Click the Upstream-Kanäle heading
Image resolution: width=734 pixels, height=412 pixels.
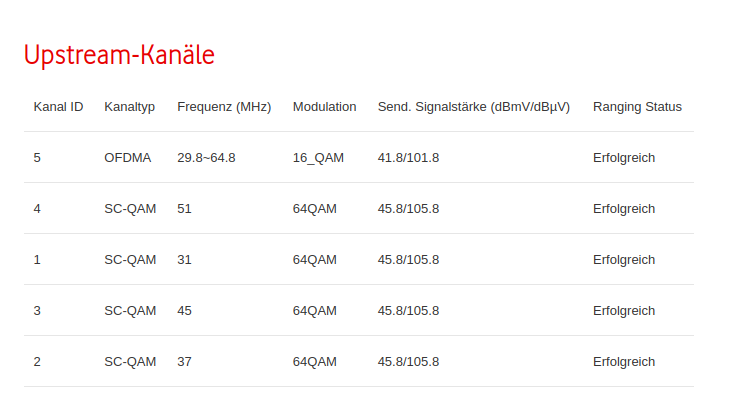[119, 55]
